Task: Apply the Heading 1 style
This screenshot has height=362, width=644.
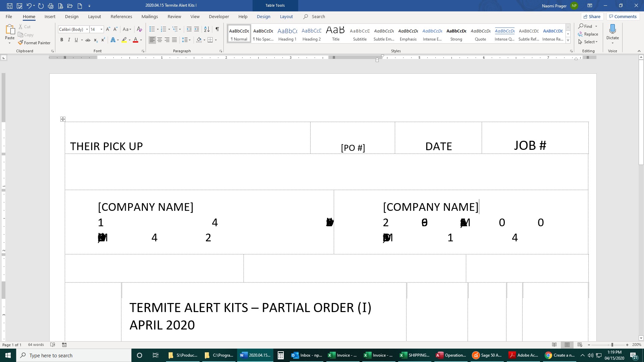Action: [287, 34]
